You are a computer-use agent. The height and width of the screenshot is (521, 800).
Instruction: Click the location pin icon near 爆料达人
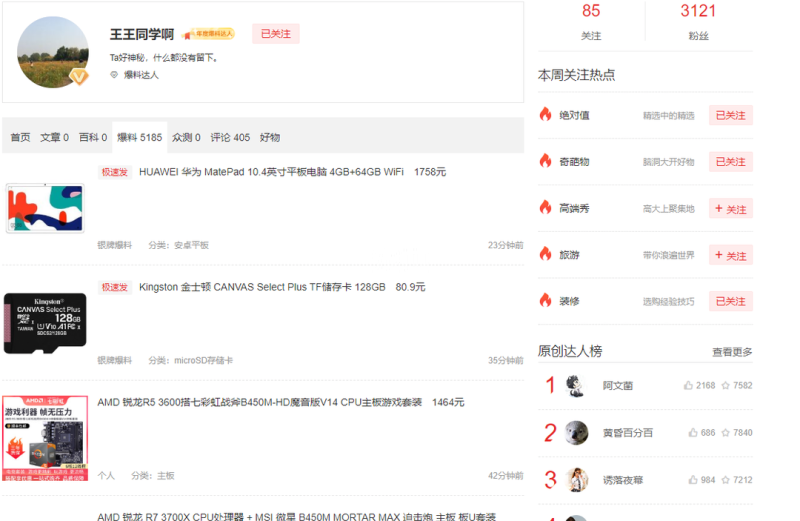114,75
